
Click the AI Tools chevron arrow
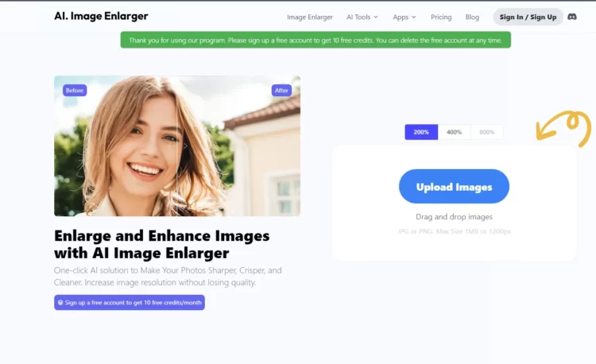tap(376, 17)
